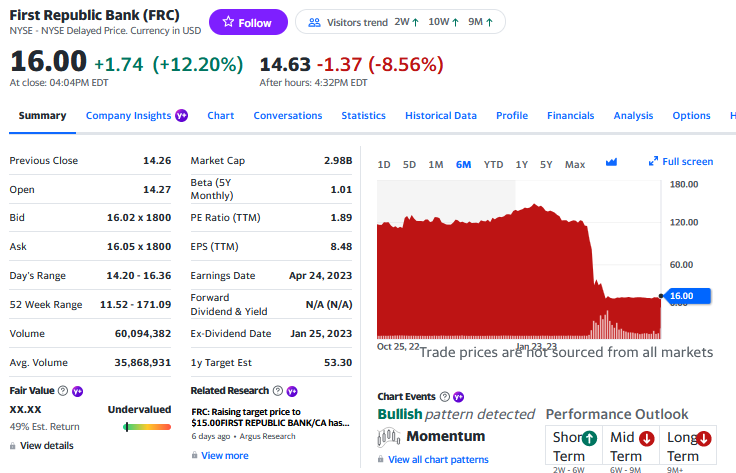Set chart range to 5D
The image size is (736, 473).
click(x=409, y=165)
